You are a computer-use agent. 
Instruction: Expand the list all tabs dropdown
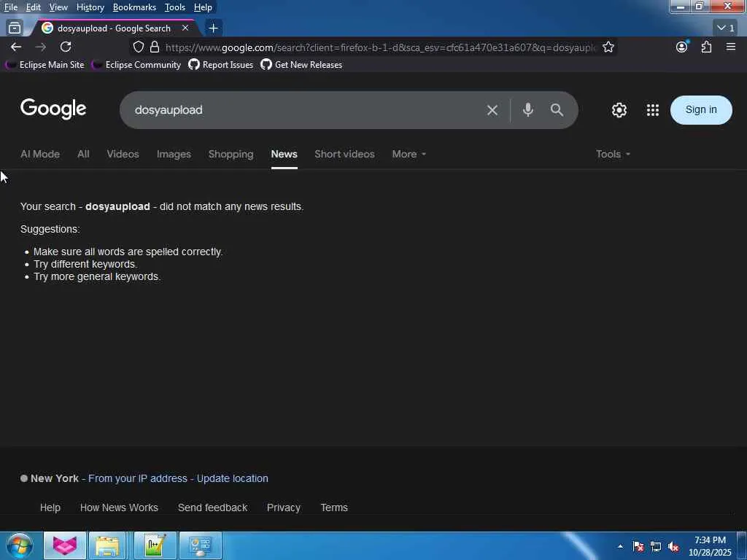726,28
